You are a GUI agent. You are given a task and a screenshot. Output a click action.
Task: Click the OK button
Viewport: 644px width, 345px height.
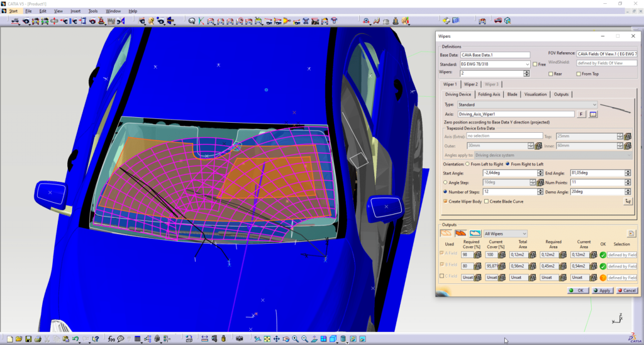[x=578, y=290]
